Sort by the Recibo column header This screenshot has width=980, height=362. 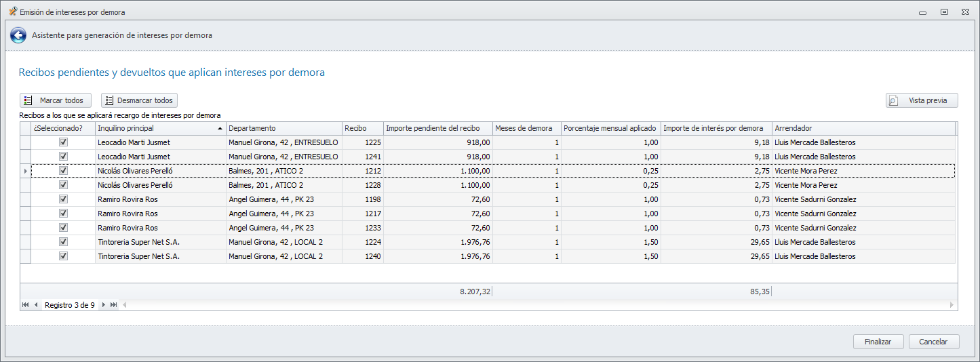(x=362, y=128)
